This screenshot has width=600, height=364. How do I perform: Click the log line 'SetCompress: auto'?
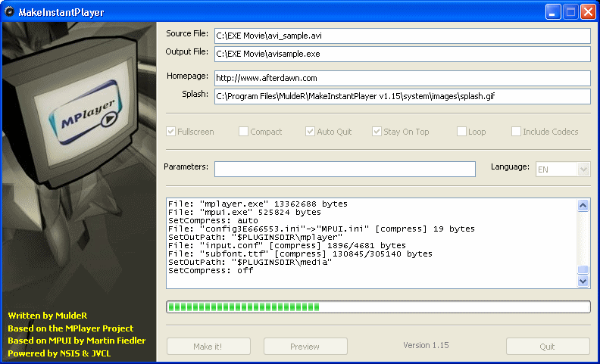[x=213, y=221]
